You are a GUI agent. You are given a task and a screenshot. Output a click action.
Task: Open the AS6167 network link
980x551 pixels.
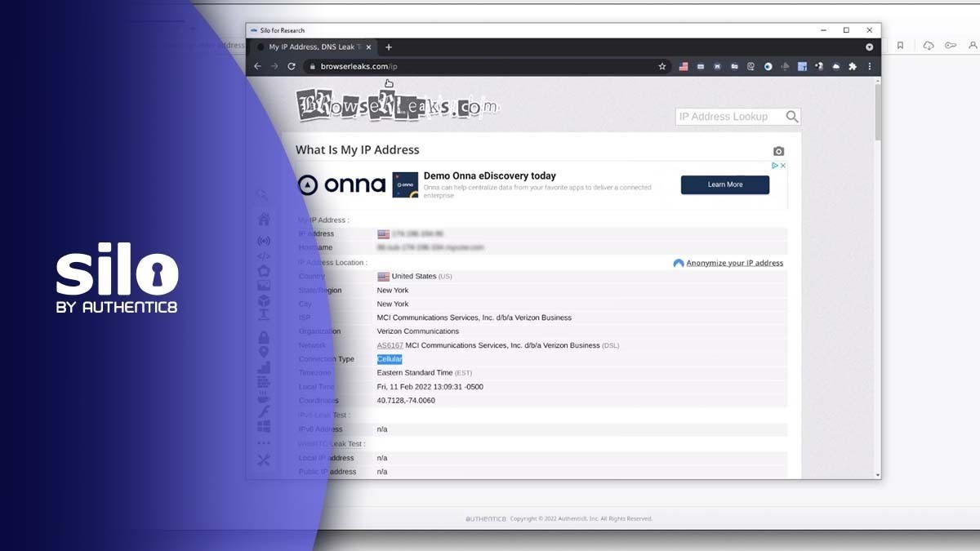[390, 345]
